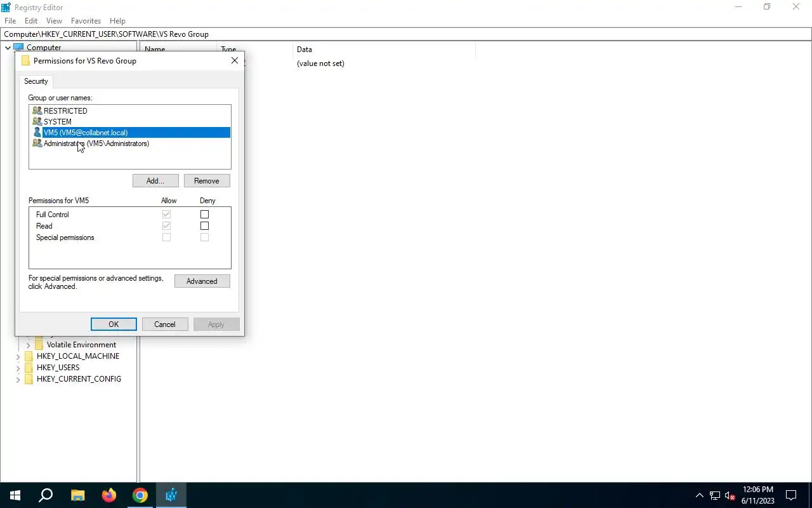Select VM5 (VM5@collabnet.local) entry
The width and height of the screenshot is (812, 508).
(x=131, y=133)
